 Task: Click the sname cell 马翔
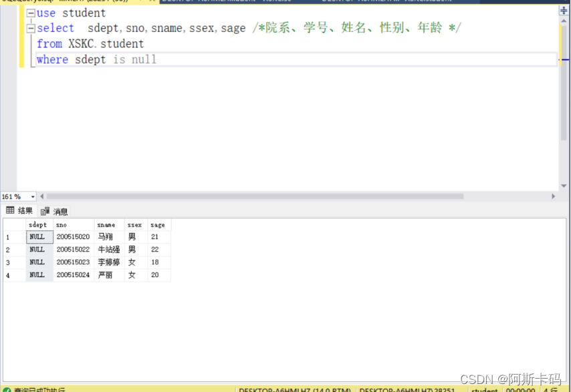pyautogui.click(x=109, y=237)
